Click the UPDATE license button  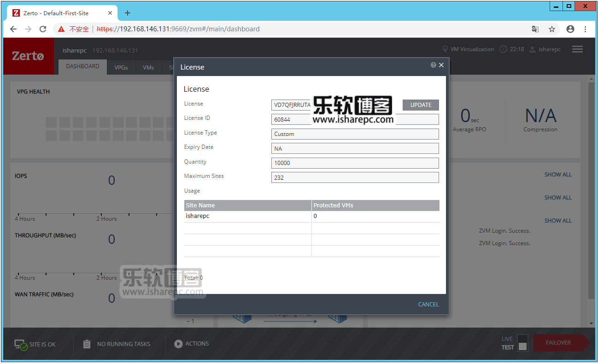tap(421, 105)
